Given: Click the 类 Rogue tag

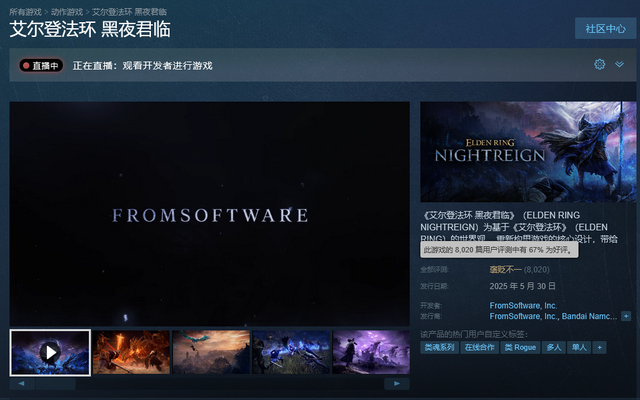Looking at the screenshot, I should 520,347.
